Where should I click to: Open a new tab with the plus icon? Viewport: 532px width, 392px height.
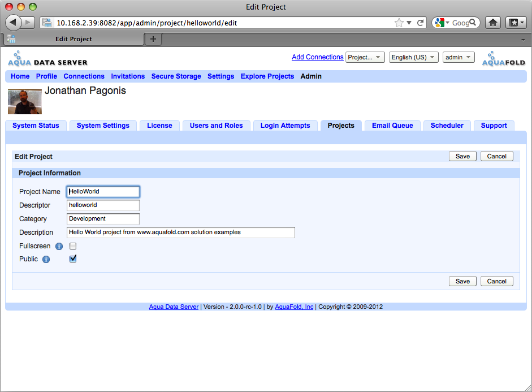pos(153,39)
